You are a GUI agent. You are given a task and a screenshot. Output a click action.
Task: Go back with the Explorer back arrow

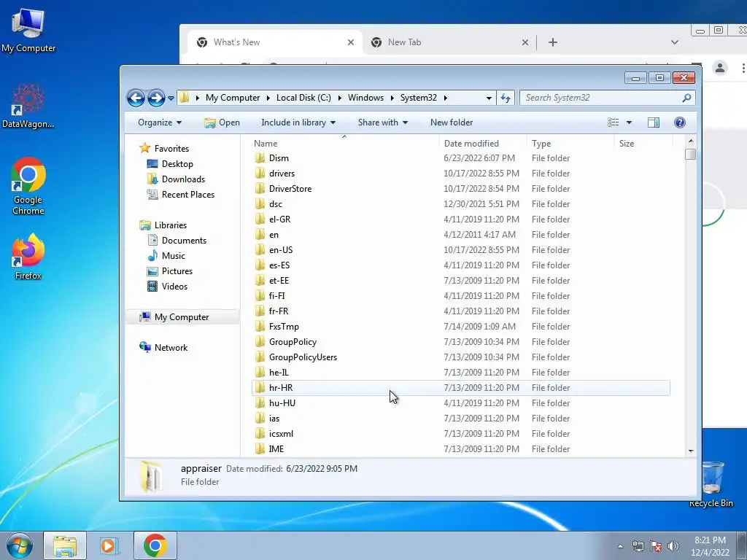click(136, 98)
